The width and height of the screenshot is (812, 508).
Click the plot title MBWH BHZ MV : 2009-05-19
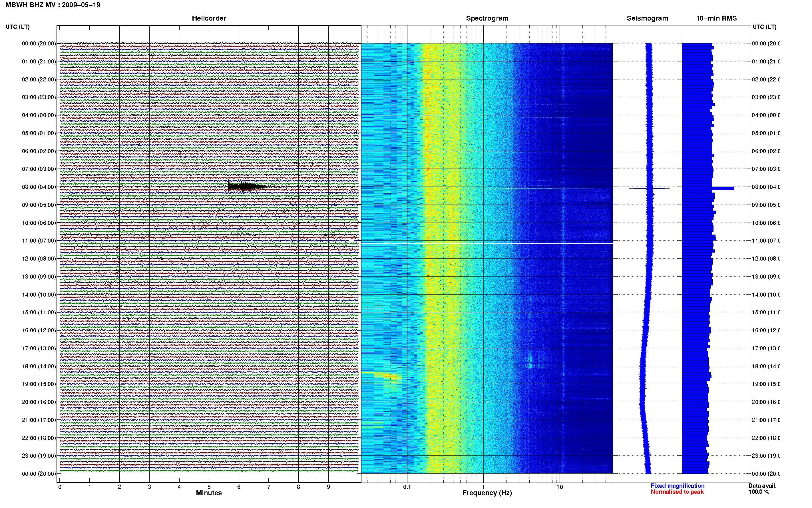click(53, 5)
